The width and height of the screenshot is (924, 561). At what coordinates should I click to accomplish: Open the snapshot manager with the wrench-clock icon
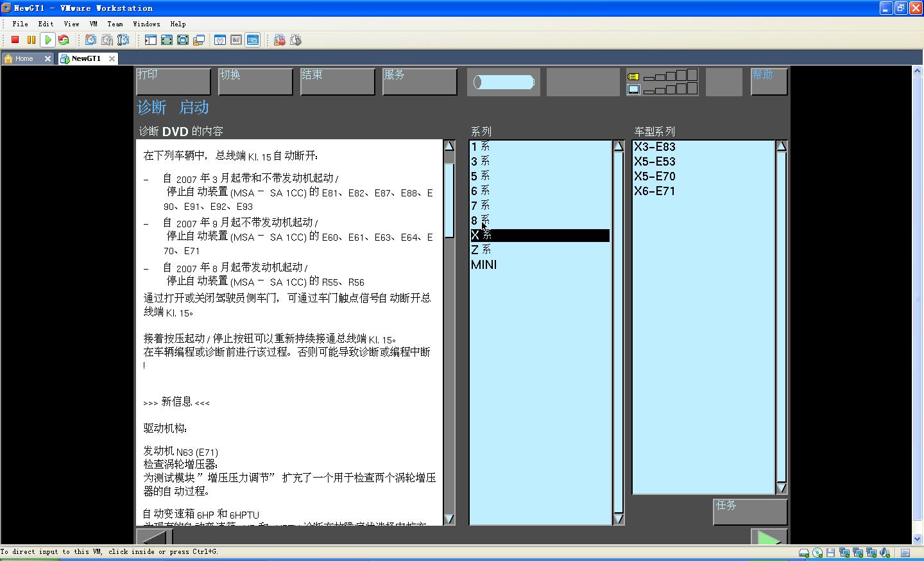[x=123, y=40]
